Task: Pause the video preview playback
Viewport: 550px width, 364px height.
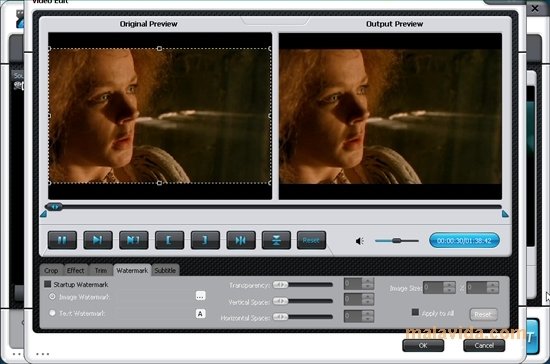Action: point(62,240)
